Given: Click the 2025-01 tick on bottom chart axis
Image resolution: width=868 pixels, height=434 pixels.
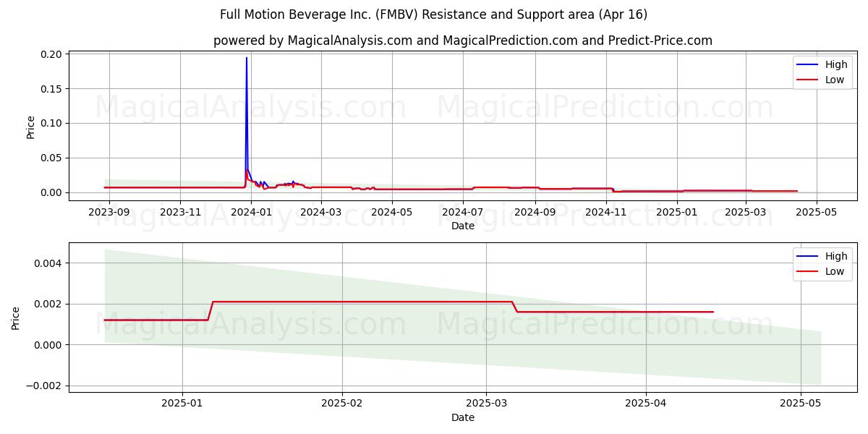Looking at the screenshot, I should 182,404.
